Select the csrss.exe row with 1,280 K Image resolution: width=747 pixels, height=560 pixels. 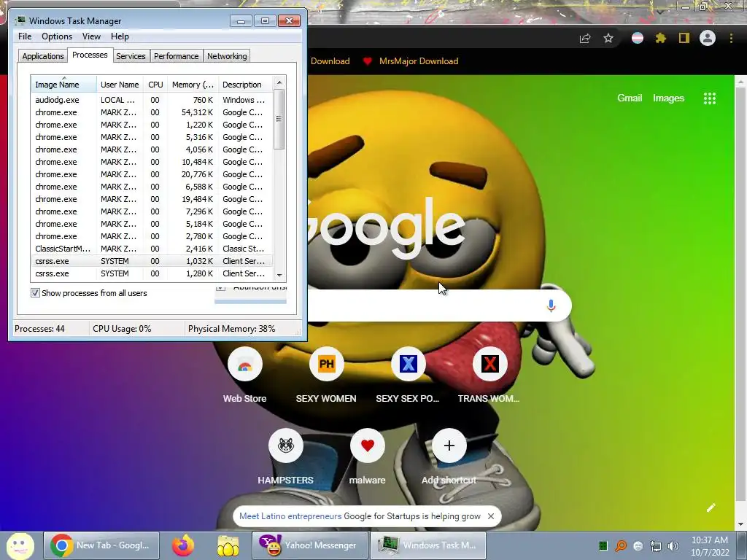pos(152,273)
